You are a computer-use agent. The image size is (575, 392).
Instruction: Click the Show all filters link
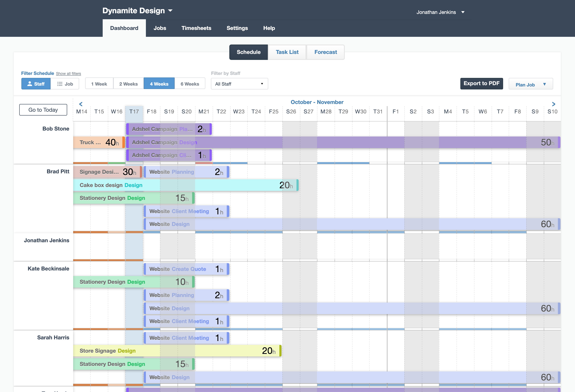coord(68,74)
